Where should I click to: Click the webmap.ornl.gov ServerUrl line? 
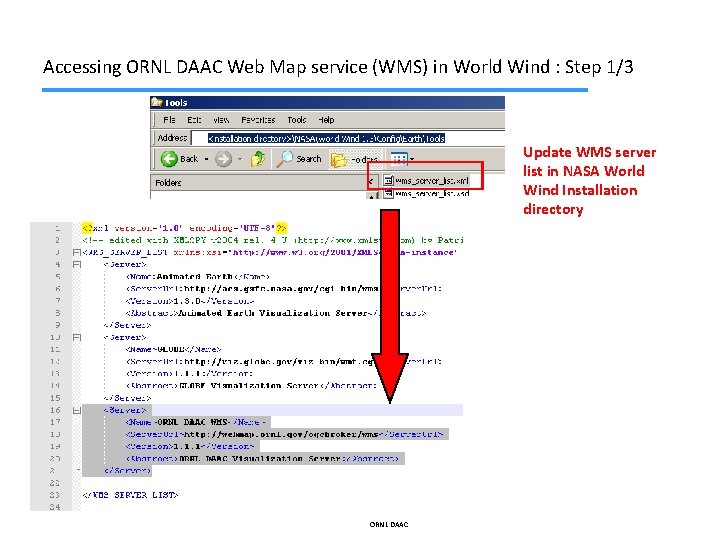point(285,434)
